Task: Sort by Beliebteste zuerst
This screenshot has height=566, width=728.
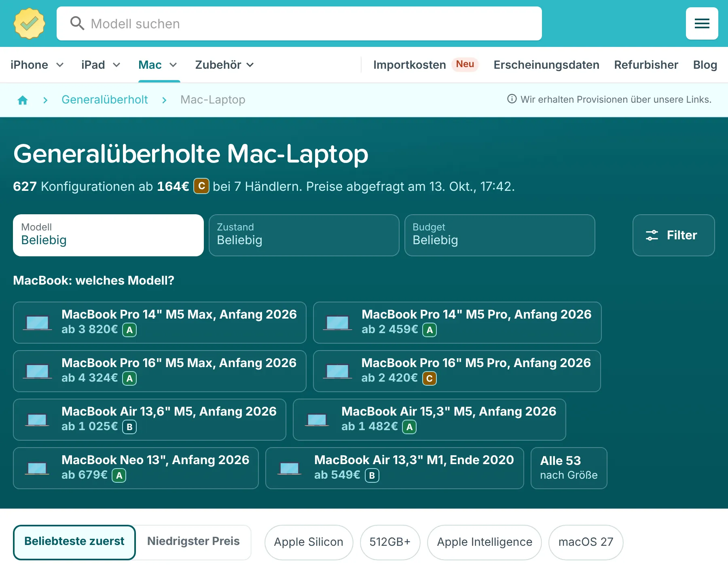Action: coord(74,542)
